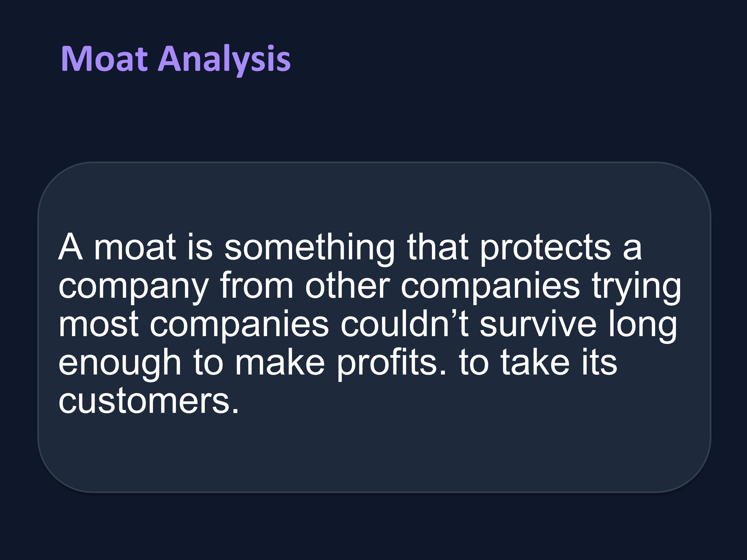The height and width of the screenshot is (560, 747).
Task: Click the word "its" in the paragraph
Action: click(x=599, y=362)
